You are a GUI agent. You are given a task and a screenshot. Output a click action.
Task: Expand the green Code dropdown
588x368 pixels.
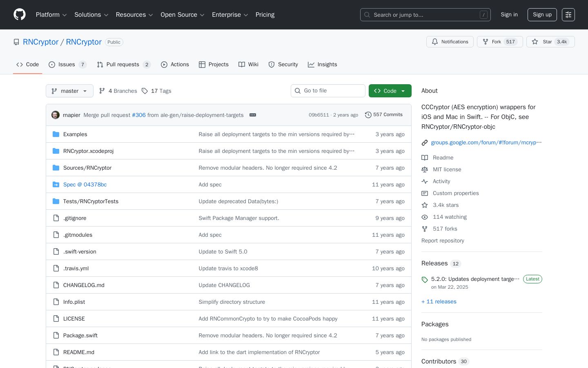[x=390, y=91]
